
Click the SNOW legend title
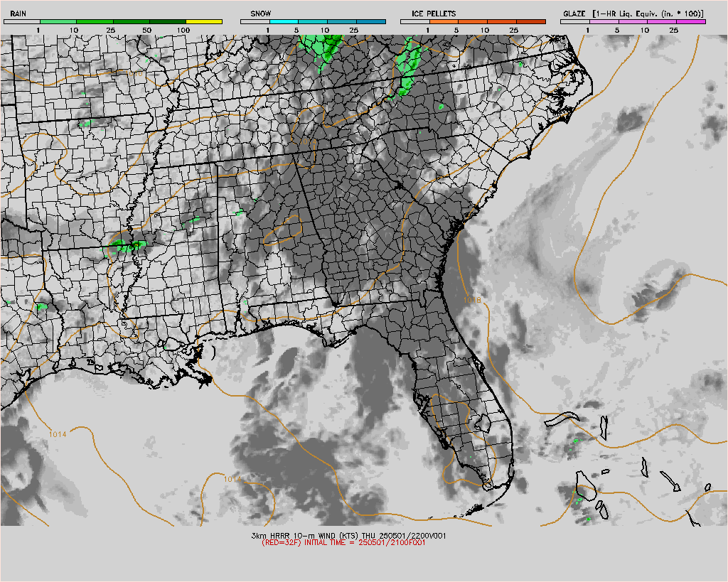pyautogui.click(x=260, y=14)
